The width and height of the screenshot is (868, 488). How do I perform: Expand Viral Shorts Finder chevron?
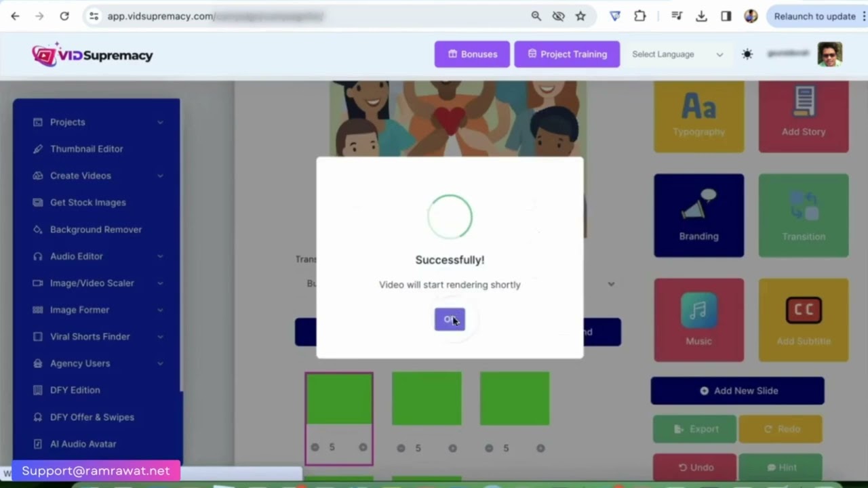coord(161,336)
